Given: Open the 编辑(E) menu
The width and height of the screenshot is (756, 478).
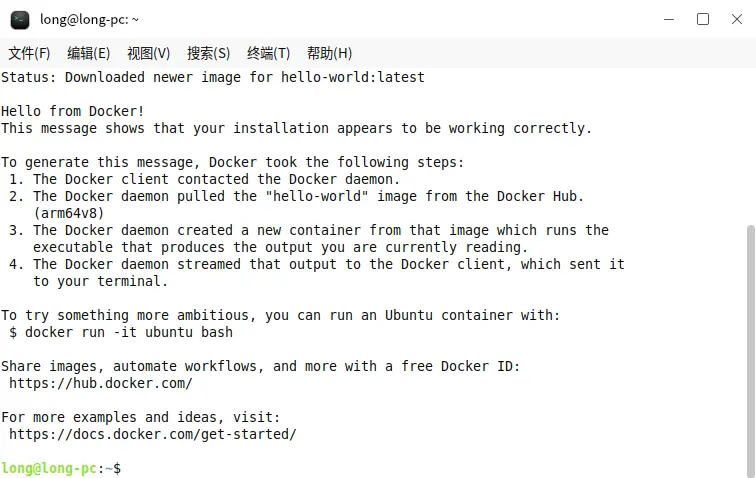Looking at the screenshot, I should point(88,53).
